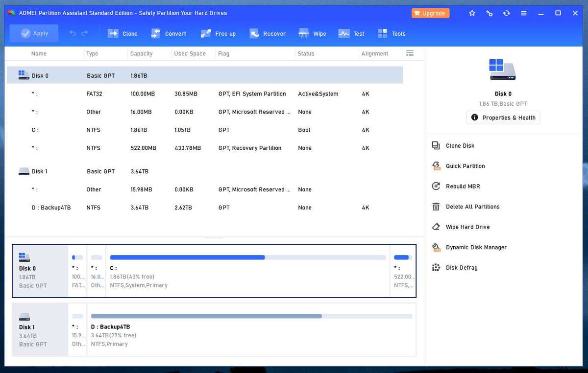The width and height of the screenshot is (588, 373).
Task: Click the large Disk 0 drive icon in side panel
Action: click(x=503, y=70)
